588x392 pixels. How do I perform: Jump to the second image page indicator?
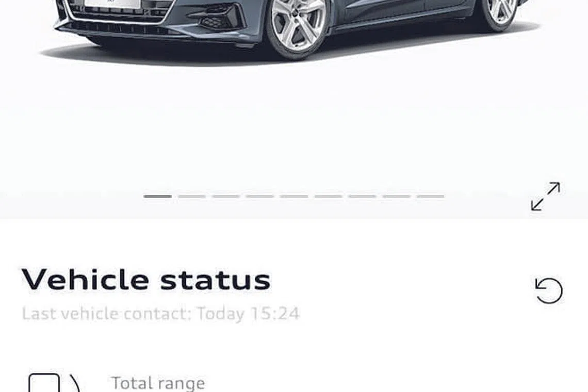click(x=192, y=196)
